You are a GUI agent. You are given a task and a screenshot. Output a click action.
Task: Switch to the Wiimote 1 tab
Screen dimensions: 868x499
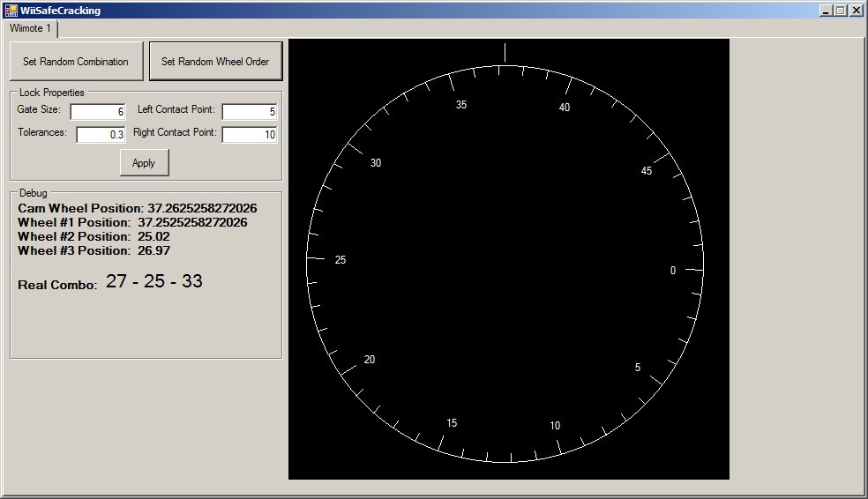pyautogui.click(x=30, y=29)
